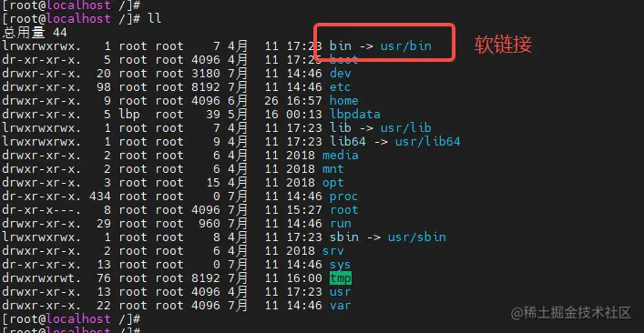Screen dimensions: 644x333
Task: Click the usr/bin symlink target text
Action: click(x=405, y=45)
